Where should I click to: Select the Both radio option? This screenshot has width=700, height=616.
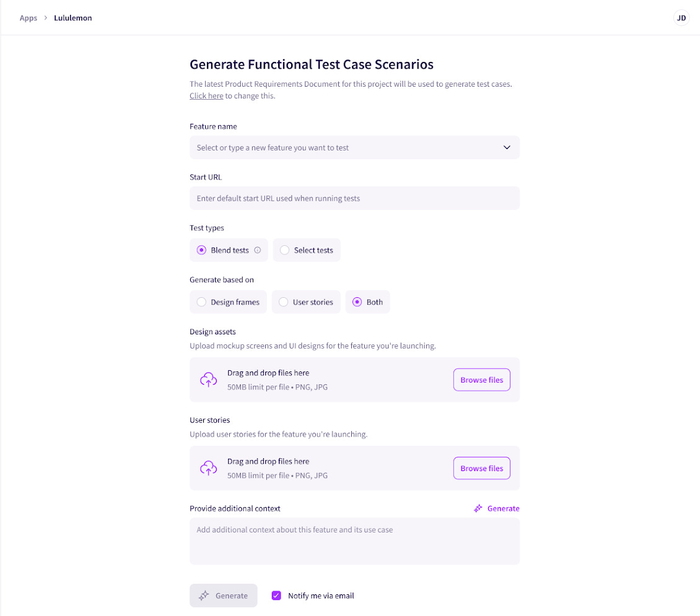(x=357, y=302)
